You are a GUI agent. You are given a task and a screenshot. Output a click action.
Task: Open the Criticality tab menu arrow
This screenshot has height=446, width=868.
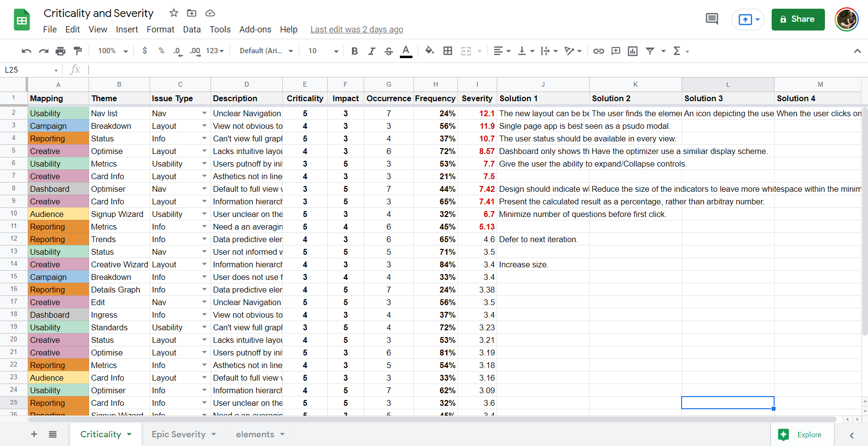[x=129, y=434]
